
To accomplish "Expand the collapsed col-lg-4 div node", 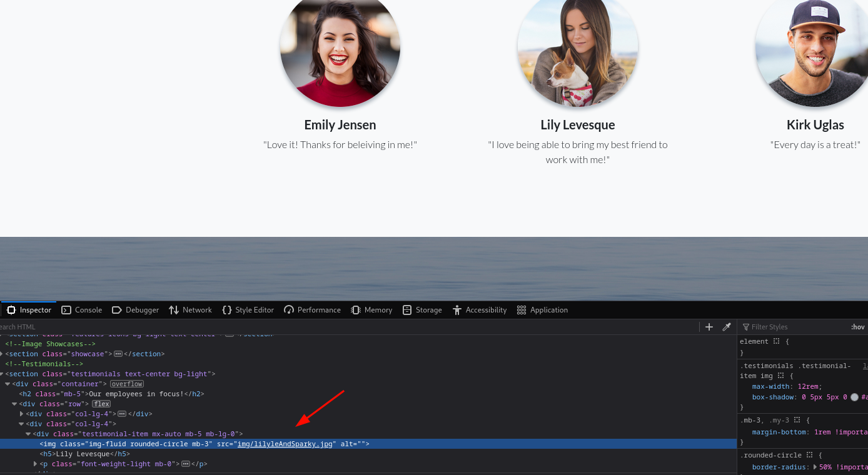I will [22, 414].
